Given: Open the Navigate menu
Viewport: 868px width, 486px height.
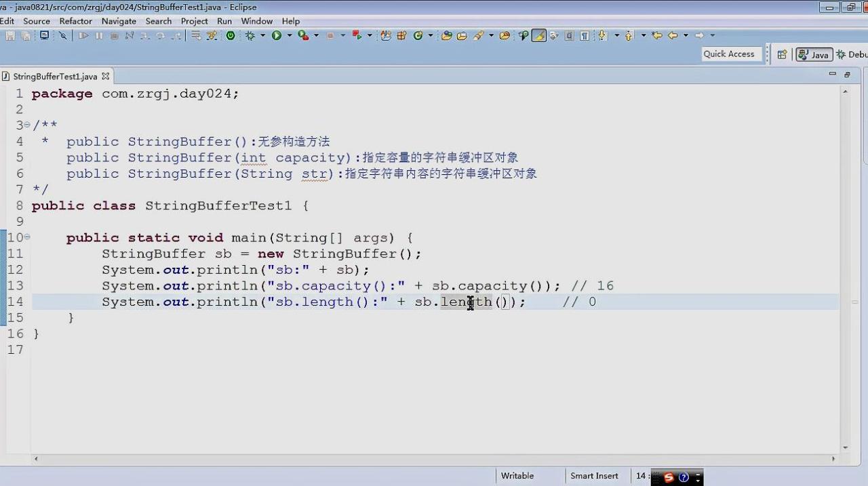Looking at the screenshot, I should point(119,21).
